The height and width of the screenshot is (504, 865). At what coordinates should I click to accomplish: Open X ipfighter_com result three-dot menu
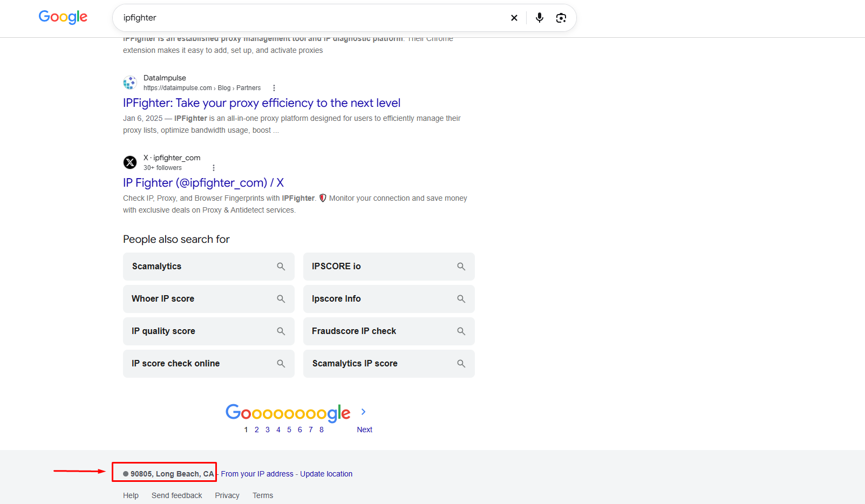click(x=214, y=168)
